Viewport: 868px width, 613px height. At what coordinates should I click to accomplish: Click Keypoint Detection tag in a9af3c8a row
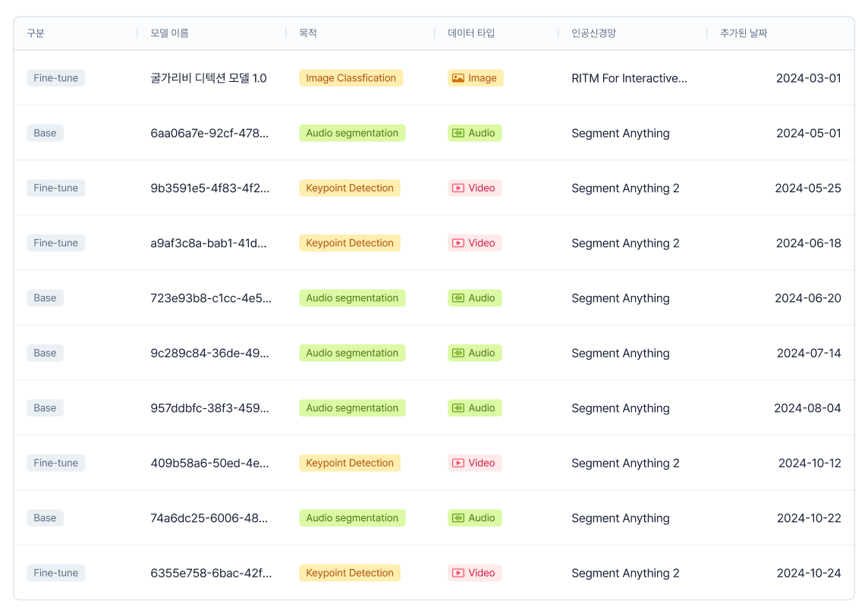tap(350, 243)
